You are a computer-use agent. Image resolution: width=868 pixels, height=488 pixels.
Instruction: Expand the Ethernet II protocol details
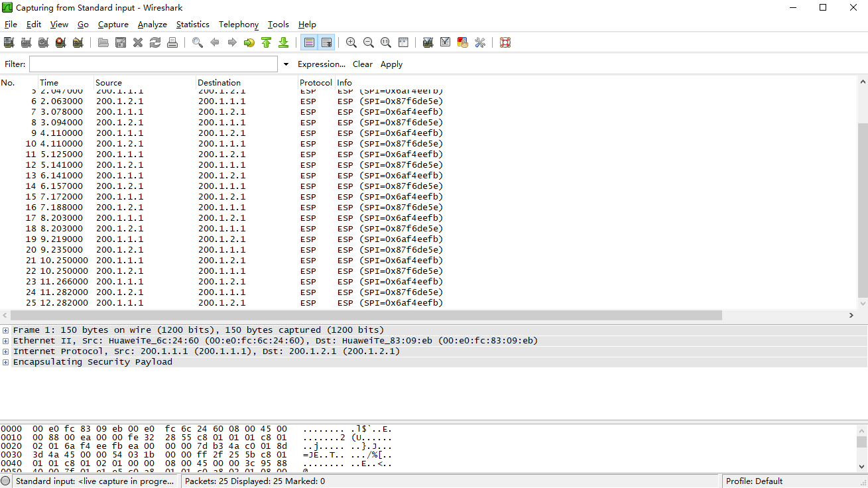tap(5, 340)
